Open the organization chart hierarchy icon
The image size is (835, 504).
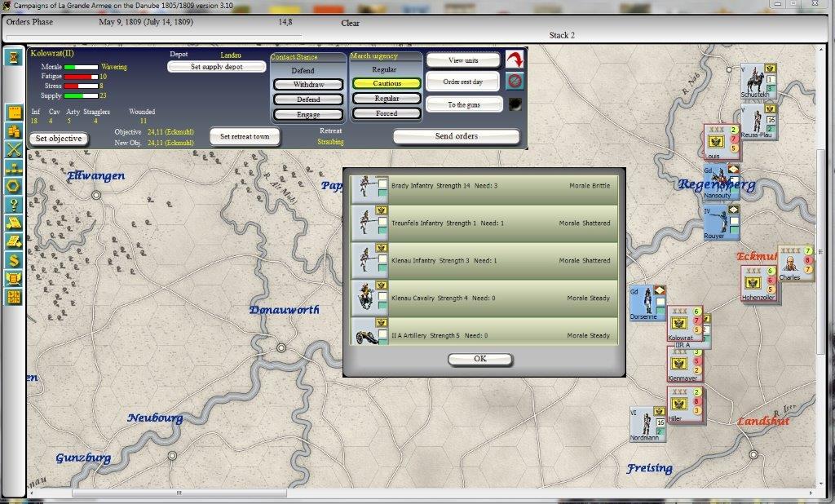(14, 168)
